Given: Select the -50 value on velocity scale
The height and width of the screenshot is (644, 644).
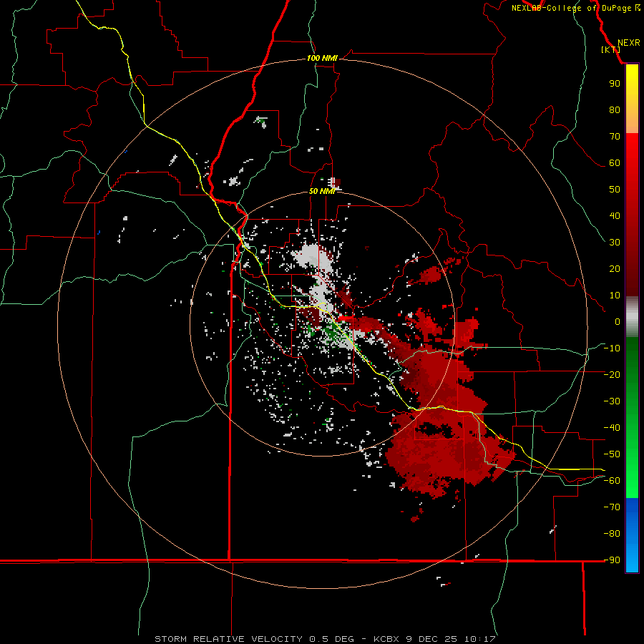Looking at the screenshot, I should pyautogui.click(x=612, y=454).
